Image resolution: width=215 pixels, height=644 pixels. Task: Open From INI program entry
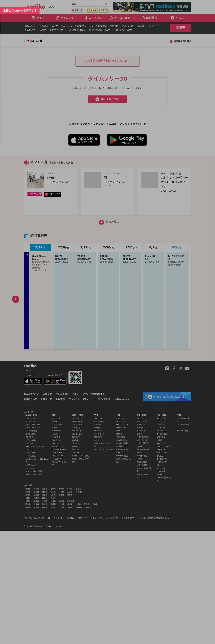pos(154,259)
